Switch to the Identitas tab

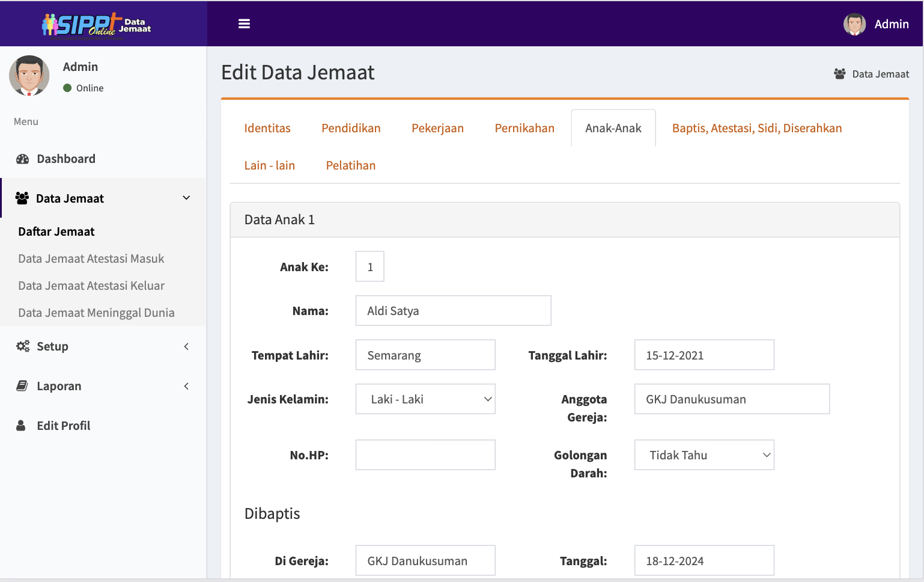coord(267,128)
